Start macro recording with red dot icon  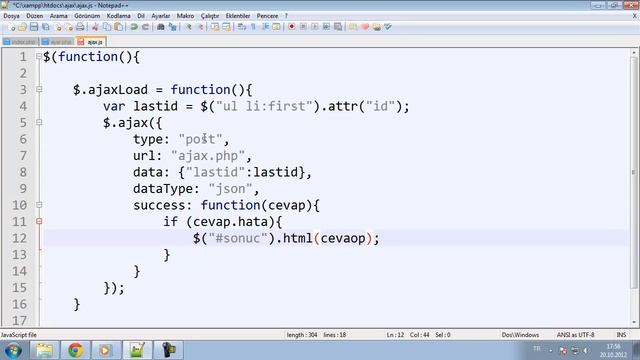(291, 27)
